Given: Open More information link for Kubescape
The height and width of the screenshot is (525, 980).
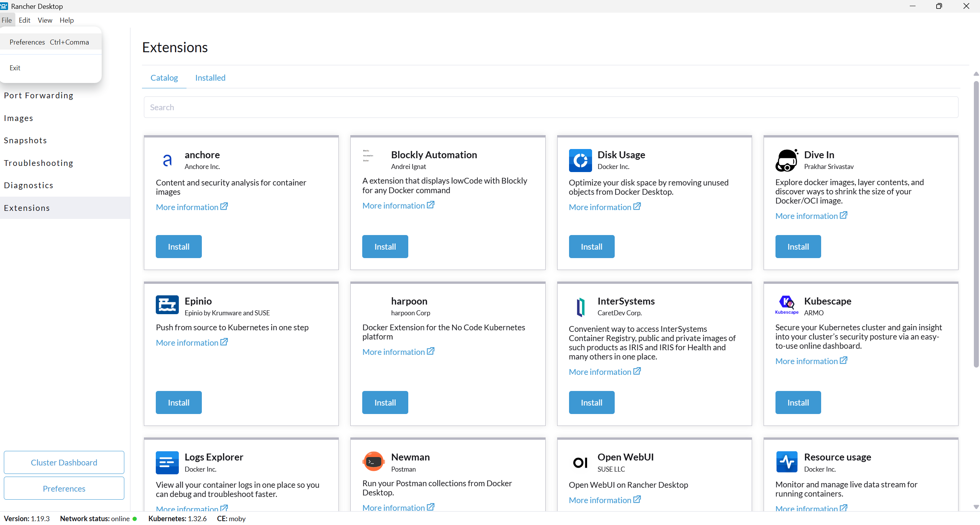Looking at the screenshot, I should 811,361.
